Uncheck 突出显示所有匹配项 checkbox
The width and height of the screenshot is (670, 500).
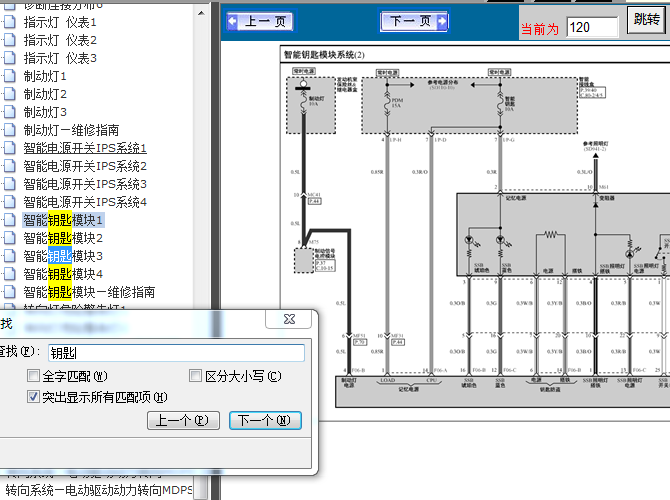pos(33,397)
